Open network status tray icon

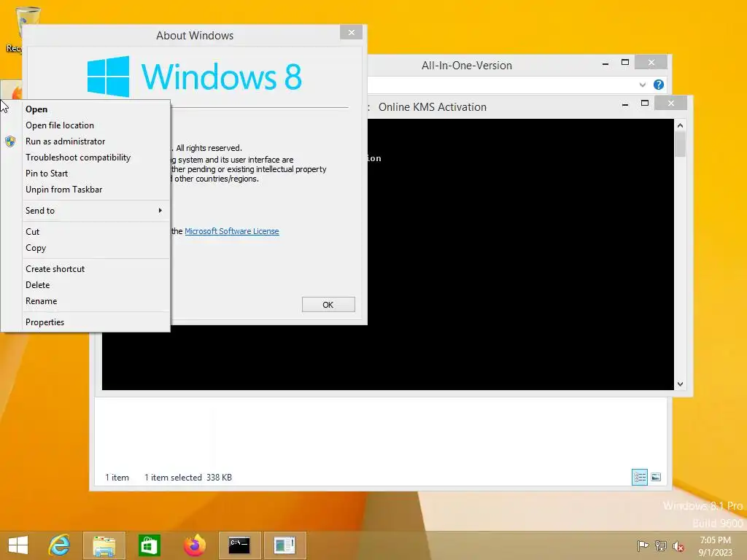660,545
